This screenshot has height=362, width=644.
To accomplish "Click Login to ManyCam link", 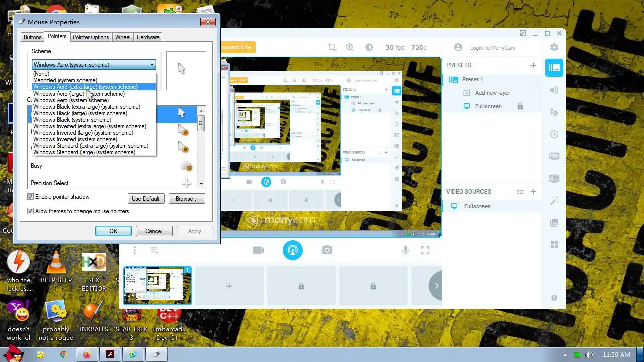I will point(493,48).
